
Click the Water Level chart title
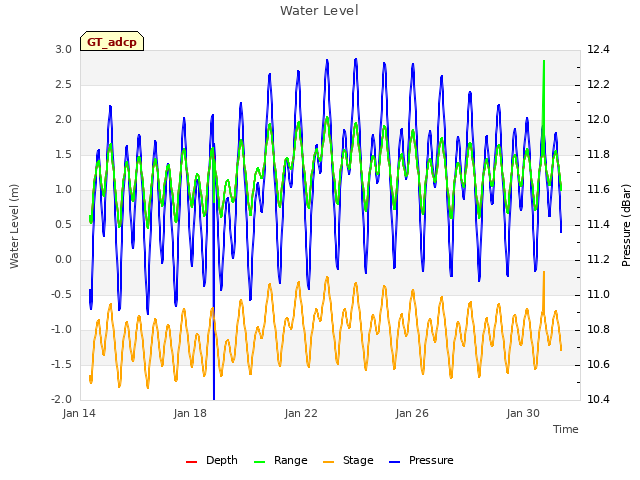point(319,10)
